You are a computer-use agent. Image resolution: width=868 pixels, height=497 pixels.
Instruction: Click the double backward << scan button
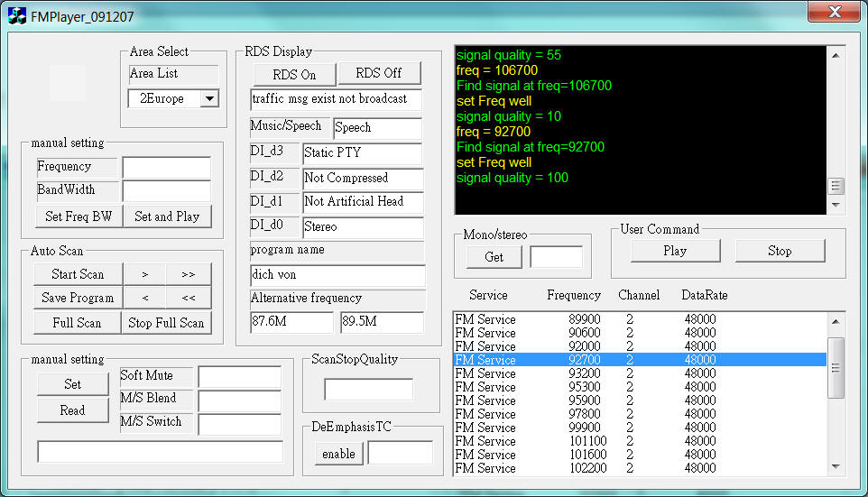pos(189,298)
